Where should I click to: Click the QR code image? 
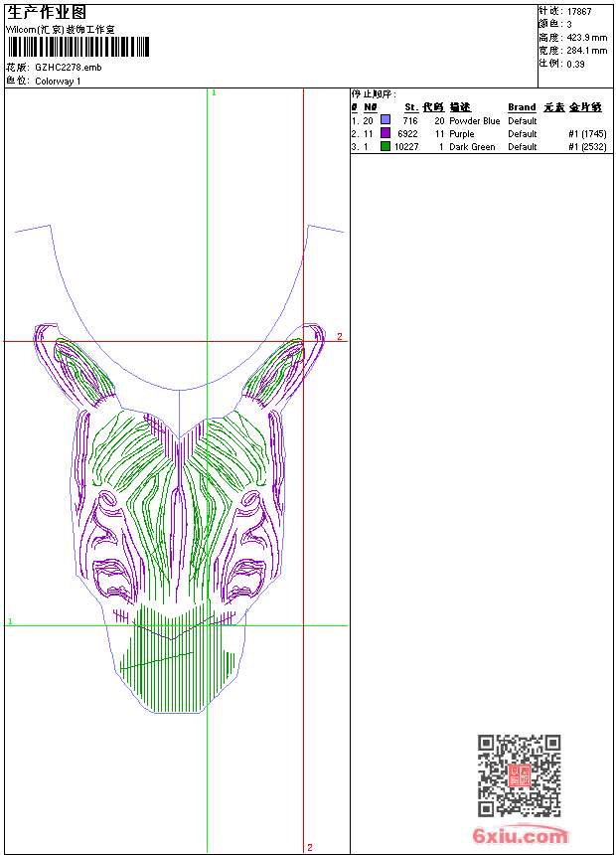(x=519, y=775)
